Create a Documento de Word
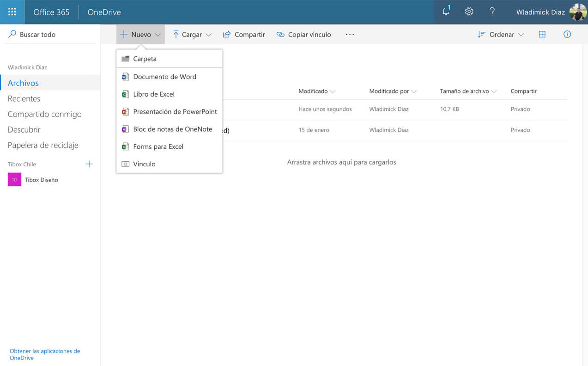The height and width of the screenshot is (366, 588). pyautogui.click(x=170, y=77)
